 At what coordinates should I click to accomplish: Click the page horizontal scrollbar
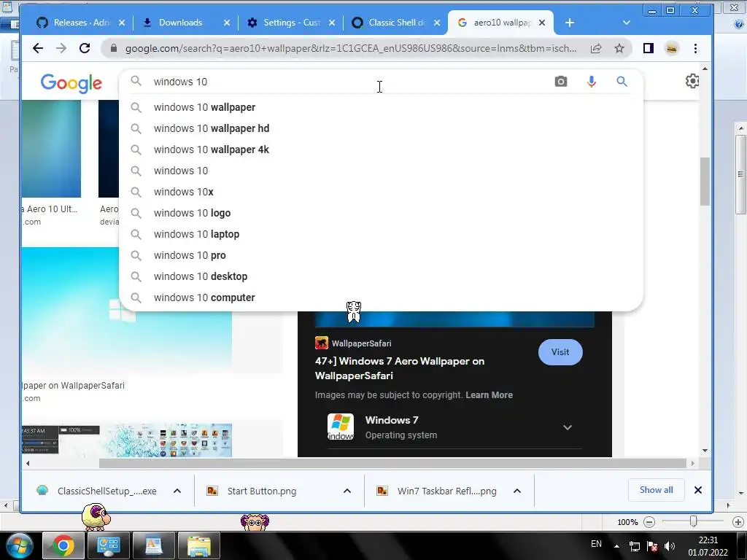(x=392, y=463)
